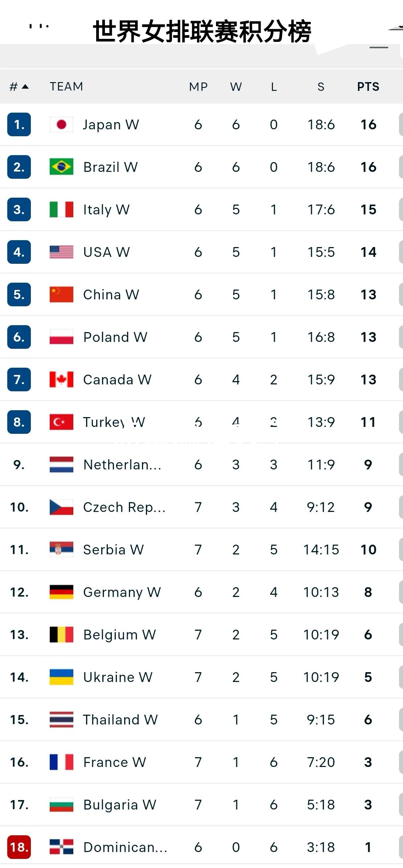Screen dimensions: 403x868
Task: Open Poland W team link
Action: 115,337
